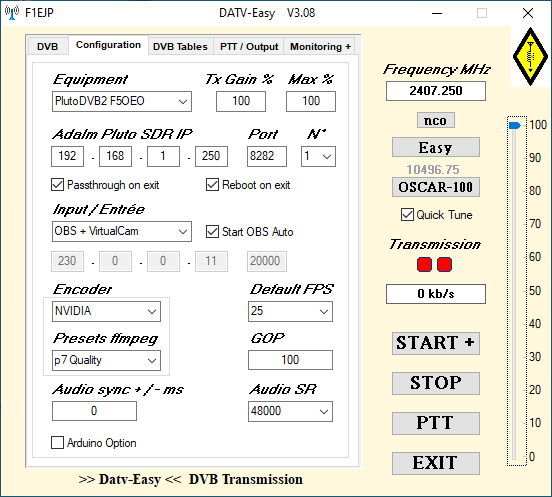Click the nco button
Viewport: 552px width, 497px height.
tap(436, 120)
